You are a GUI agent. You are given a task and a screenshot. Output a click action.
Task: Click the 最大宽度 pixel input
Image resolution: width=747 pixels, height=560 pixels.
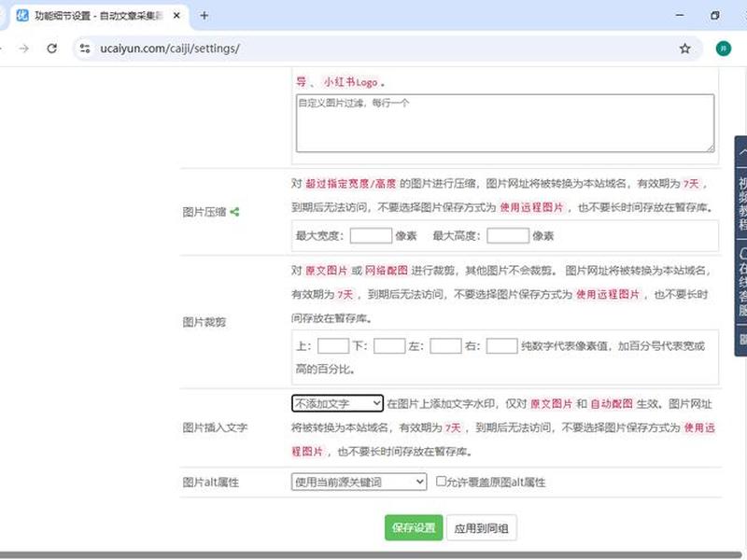click(371, 236)
